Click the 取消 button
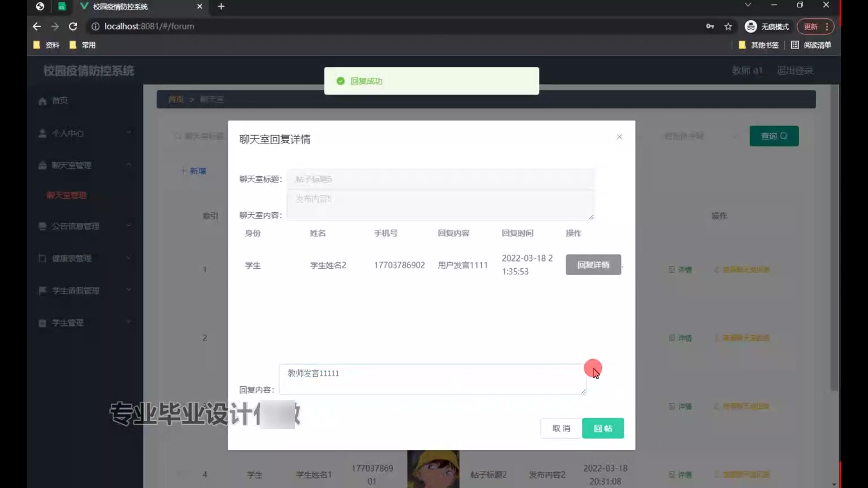The width and height of the screenshot is (868, 488). (561, 428)
